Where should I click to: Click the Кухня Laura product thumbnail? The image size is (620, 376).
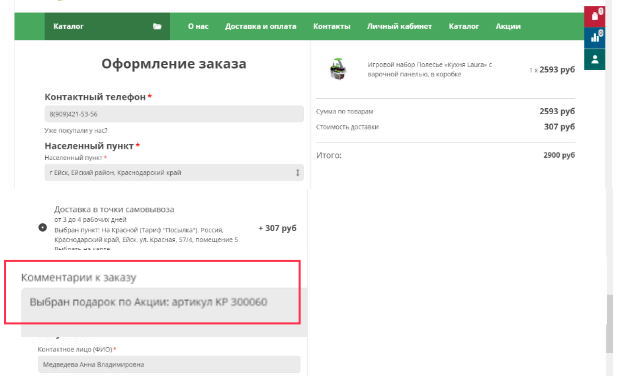(338, 69)
